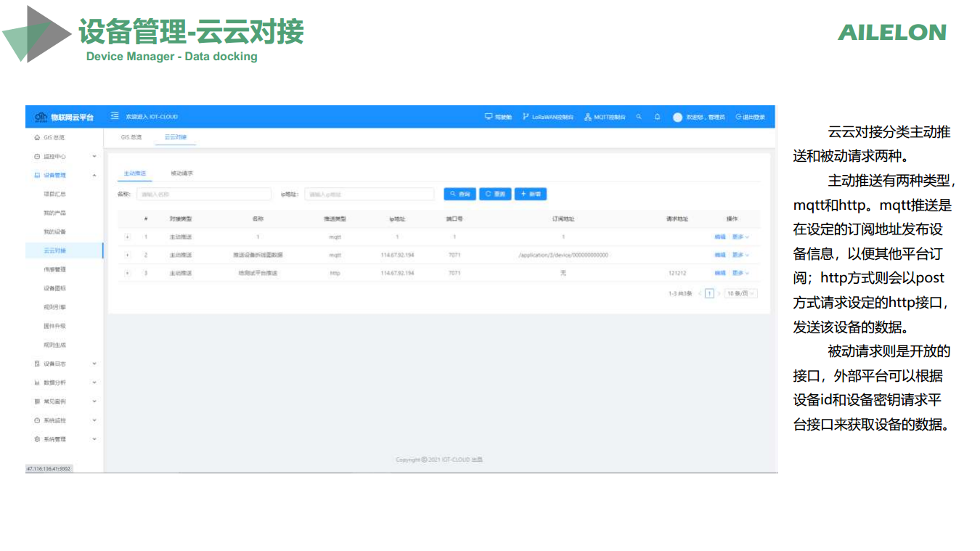Expand table row 3 with plus icon
Viewport: 980px width, 551px height.
click(128, 273)
